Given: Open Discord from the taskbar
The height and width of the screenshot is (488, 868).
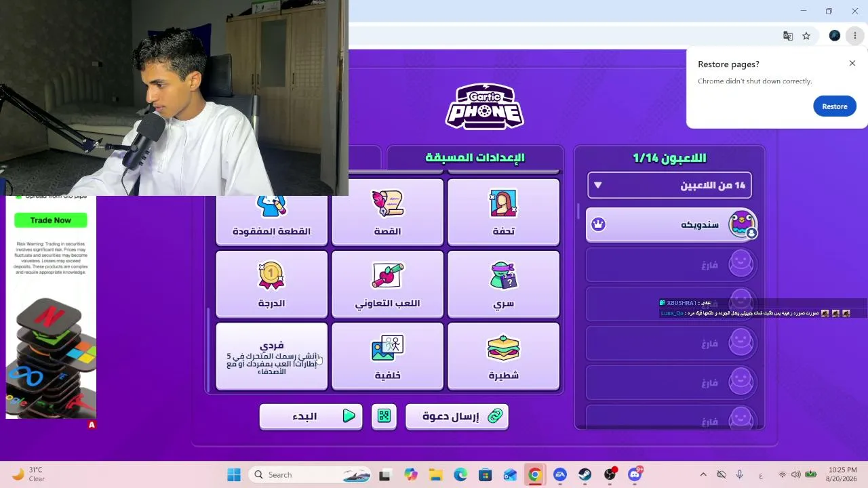Looking at the screenshot, I should pos(635,475).
